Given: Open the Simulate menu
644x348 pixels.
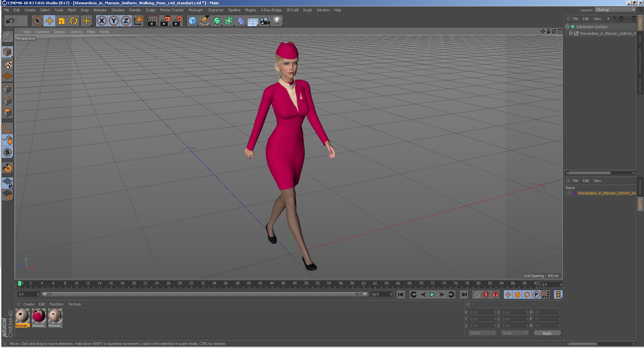Looking at the screenshot, I should (x=118, y=10).
